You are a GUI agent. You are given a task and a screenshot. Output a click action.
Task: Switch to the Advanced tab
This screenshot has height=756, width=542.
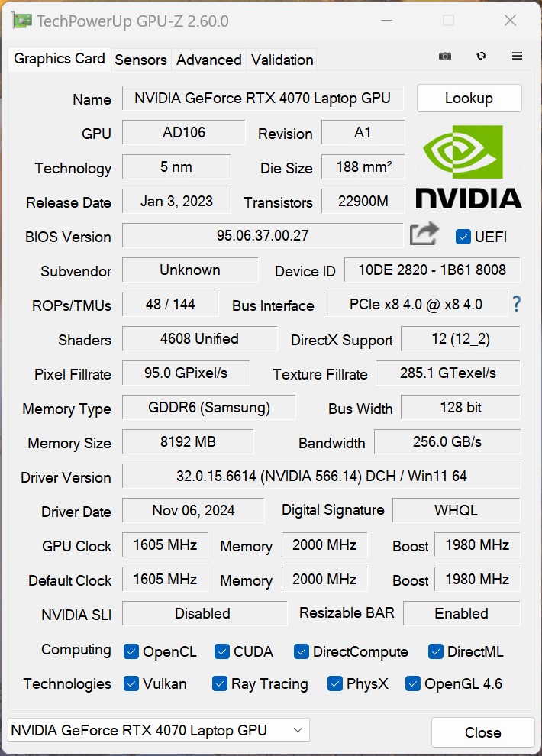(208, 60)
